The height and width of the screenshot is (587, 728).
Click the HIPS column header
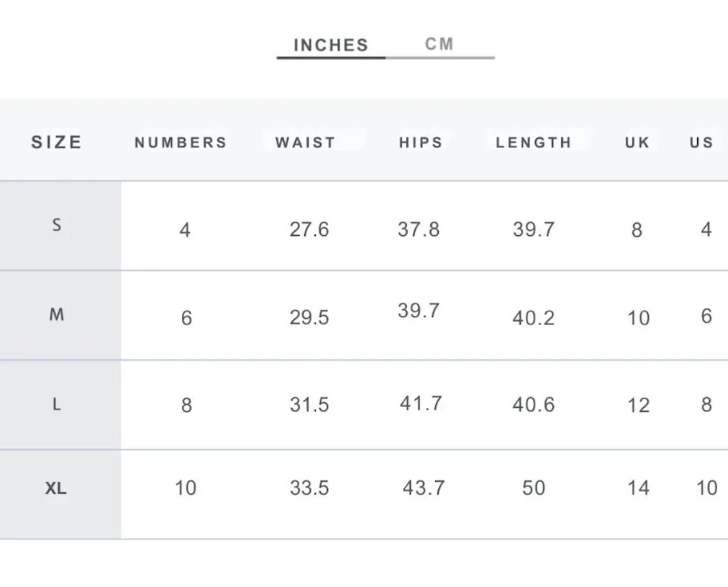421,142
